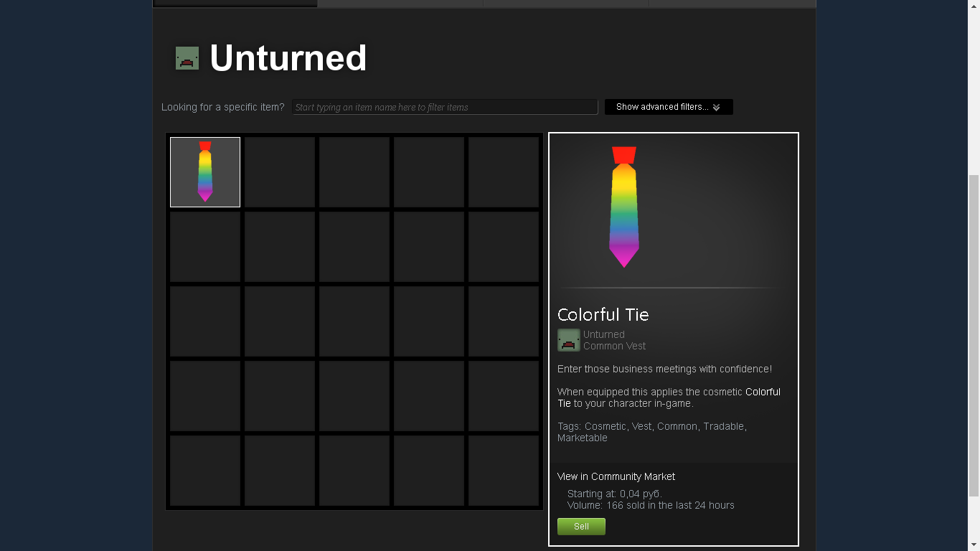
Task: Open View in Community Market link
Action: tap(616, 476)
